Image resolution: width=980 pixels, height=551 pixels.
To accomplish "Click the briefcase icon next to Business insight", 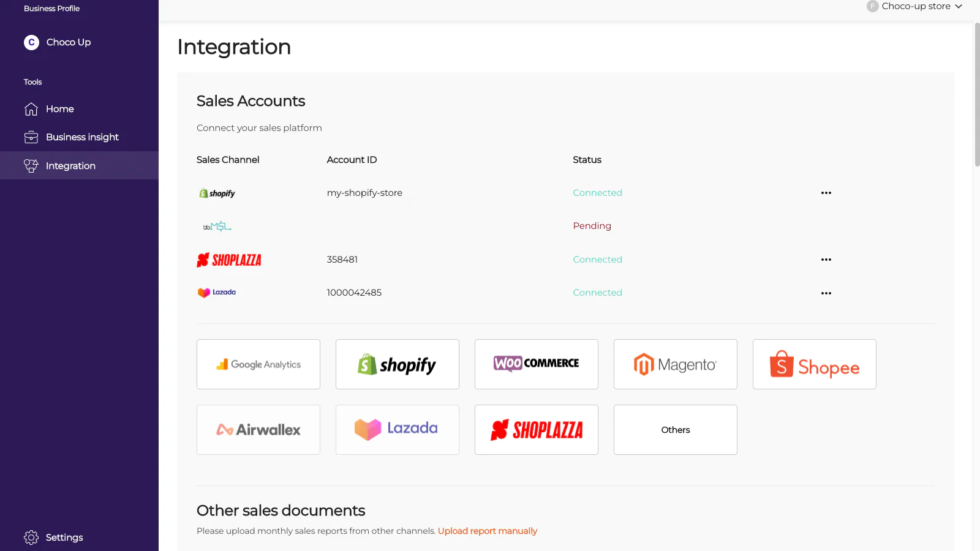I will coord(31,137).
